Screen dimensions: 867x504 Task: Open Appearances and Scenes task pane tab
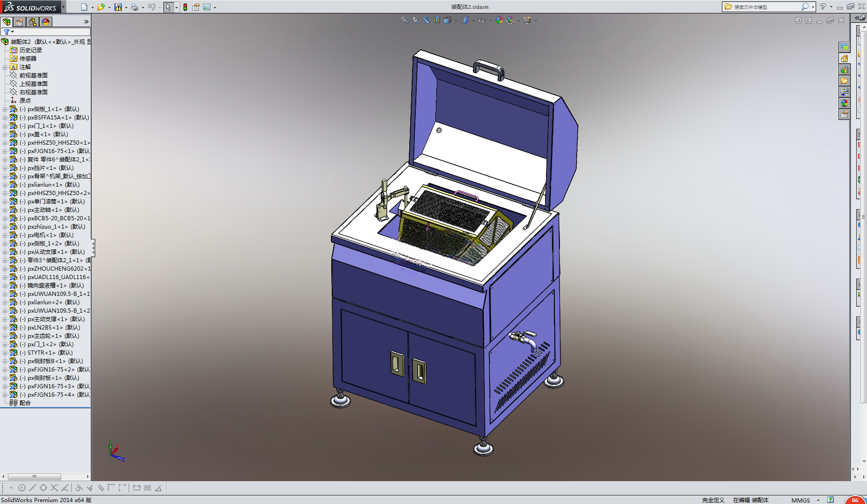tap(844, 103)
